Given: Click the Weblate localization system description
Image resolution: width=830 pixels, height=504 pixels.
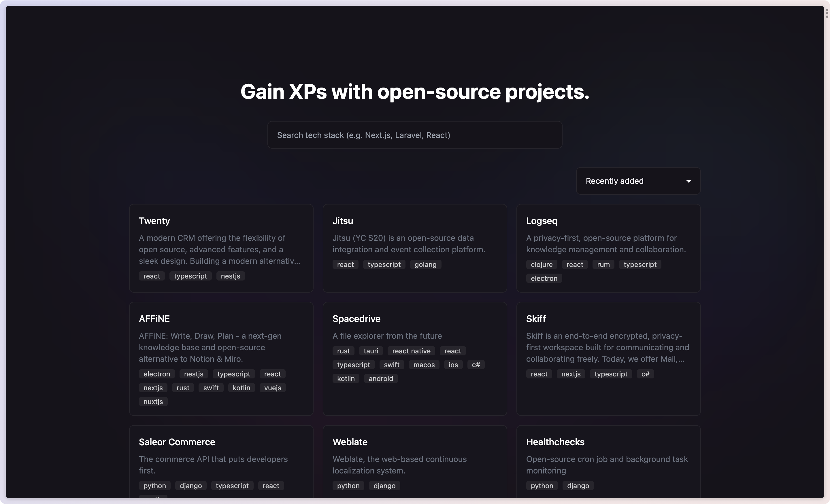Looking at the screenshot, I should 399,465.
